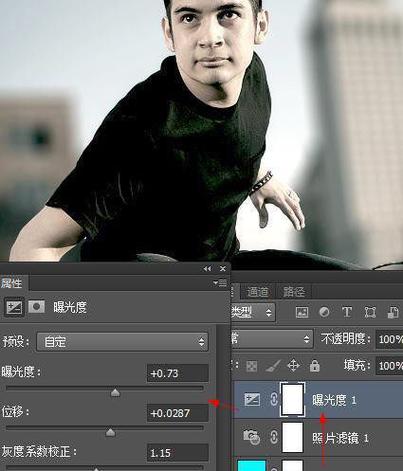Click the 位移 value field
403x471 pixels.
(178, 413)
